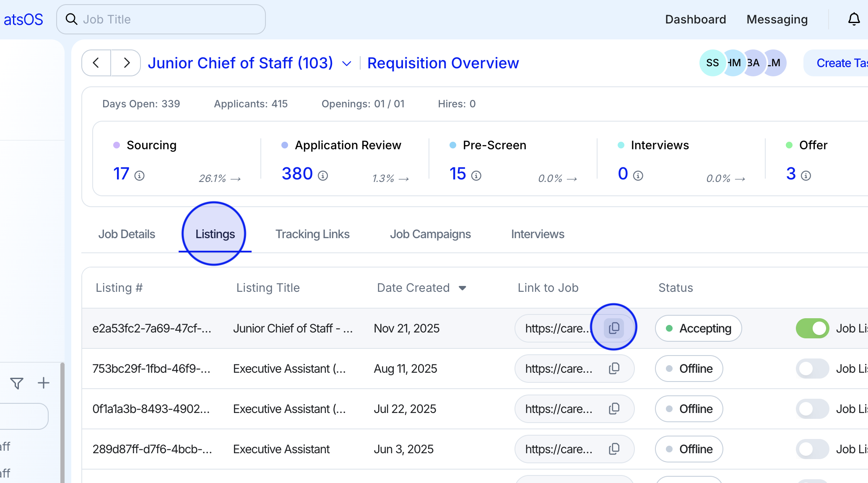Enable toggle for Aug 11, 2025 listing
The height and width of the screenshot is (483, 868).
pyautogui.click(x=812, y=369)
